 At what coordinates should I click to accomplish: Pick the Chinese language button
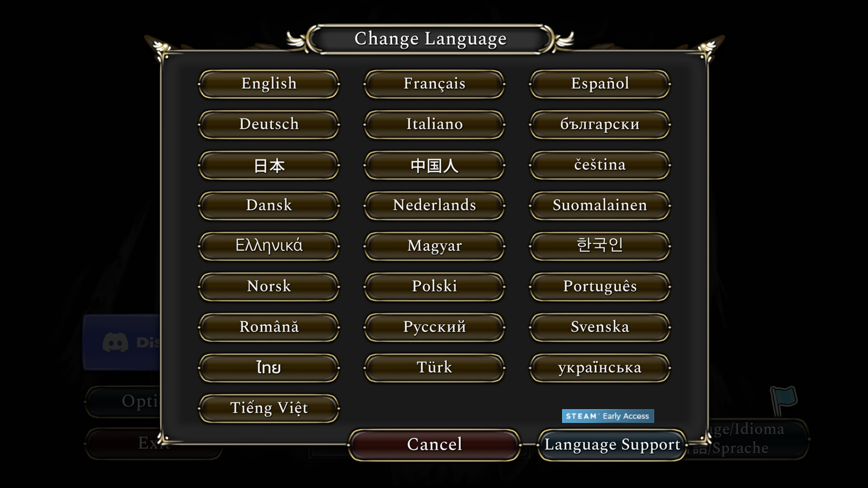tap(434, 165)
